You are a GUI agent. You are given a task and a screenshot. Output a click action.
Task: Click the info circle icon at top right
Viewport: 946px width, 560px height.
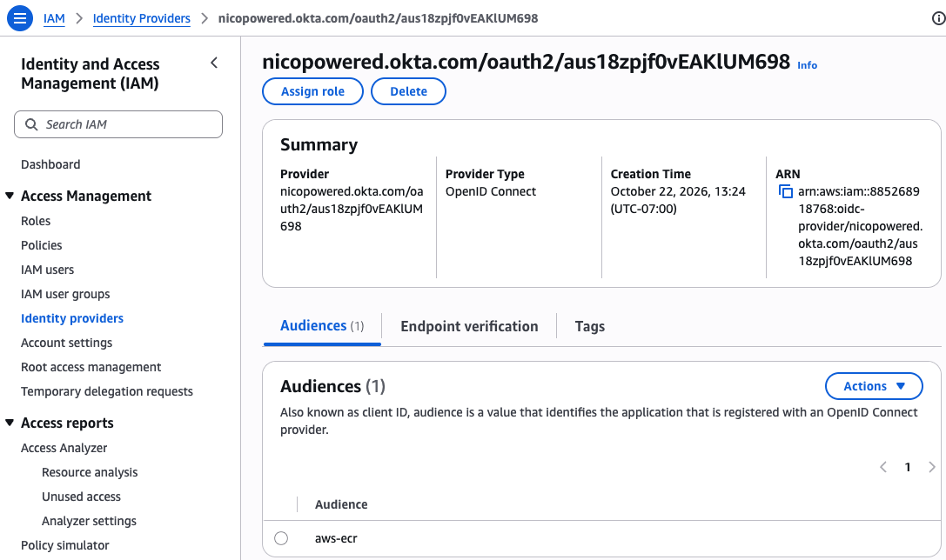pos(938,18)
